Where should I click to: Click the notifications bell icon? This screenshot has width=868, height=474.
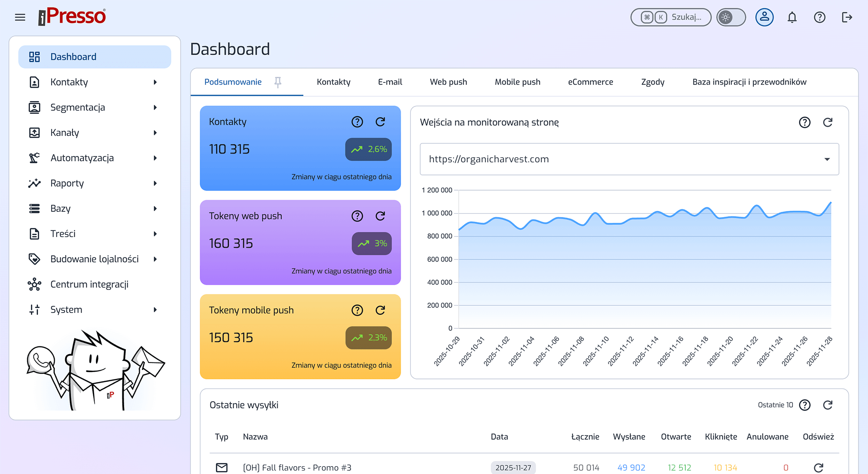tap(792, 17)
